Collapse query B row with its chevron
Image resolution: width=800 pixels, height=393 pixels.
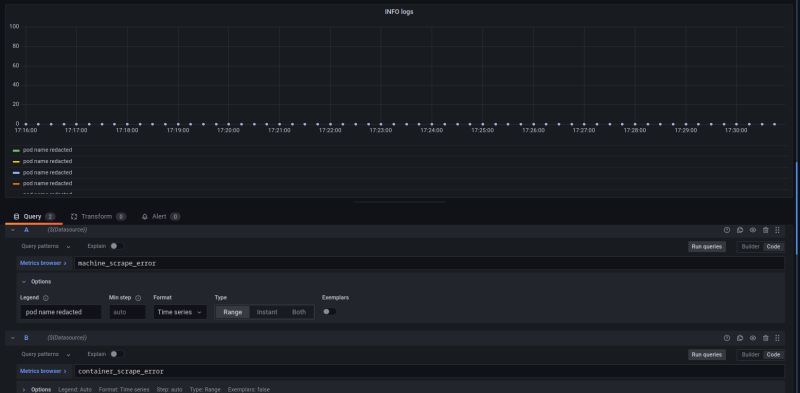point(13,338)
